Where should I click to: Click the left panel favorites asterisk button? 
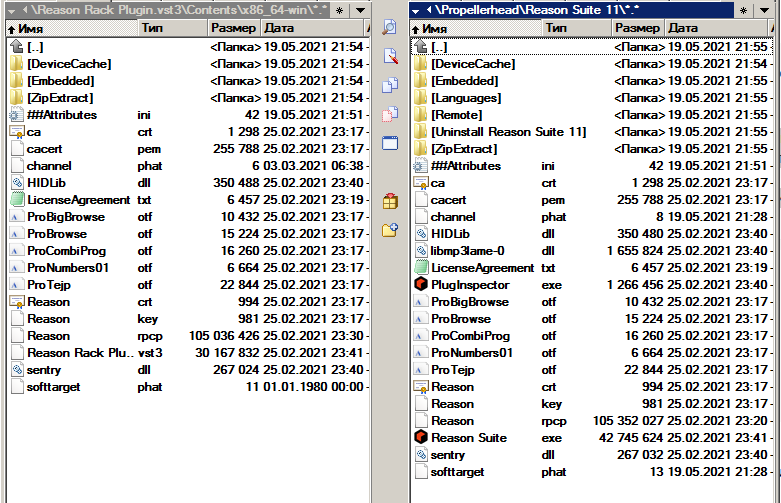pyautogui.click(x=340, y=10)
